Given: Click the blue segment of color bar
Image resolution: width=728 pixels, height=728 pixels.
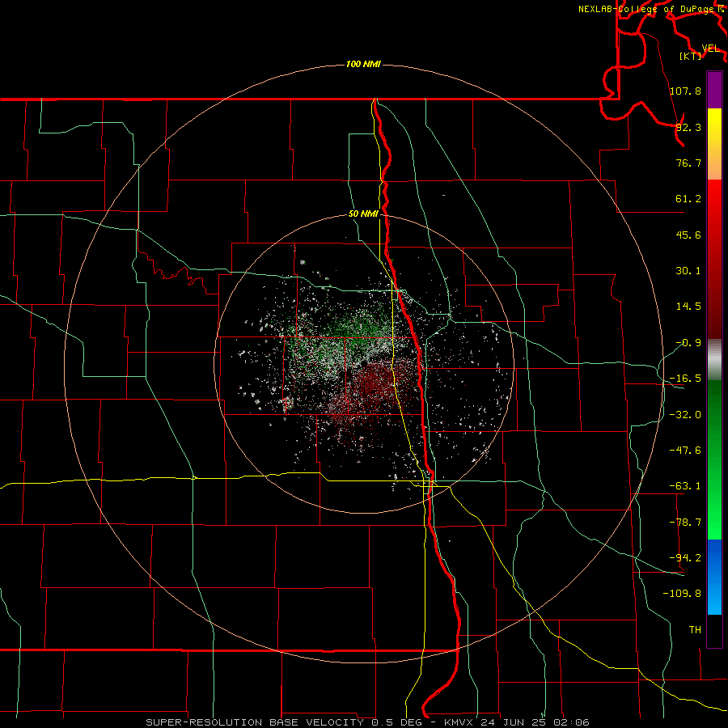Looking at the screenshot, I should click(714, 577).
